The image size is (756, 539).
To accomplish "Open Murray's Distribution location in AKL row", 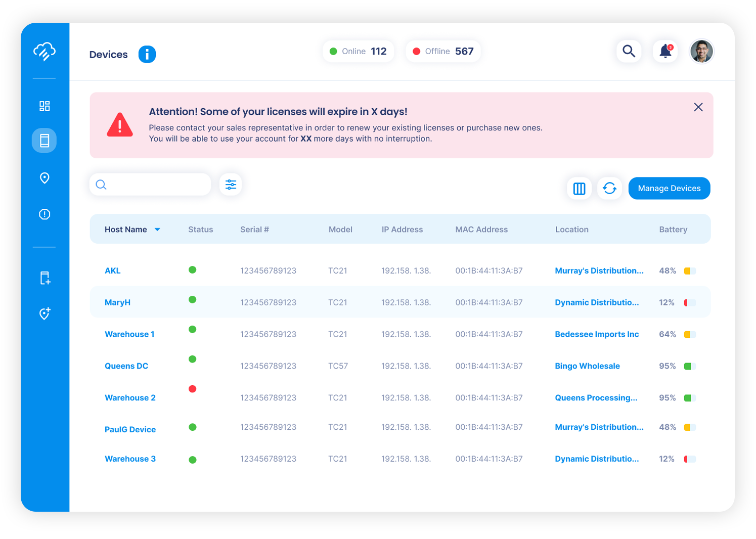I will (599, 271).
